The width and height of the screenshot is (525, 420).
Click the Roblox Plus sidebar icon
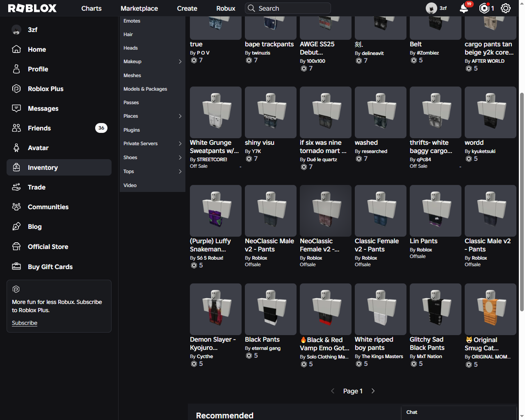click(16, 89)
